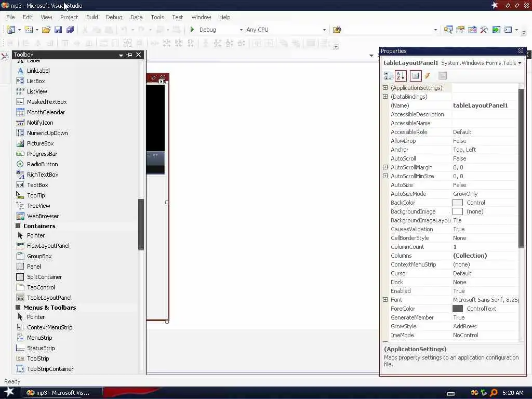
Task: Collapse the Menus & Toolbars toolbox group
Action: [x=18, y=308]
